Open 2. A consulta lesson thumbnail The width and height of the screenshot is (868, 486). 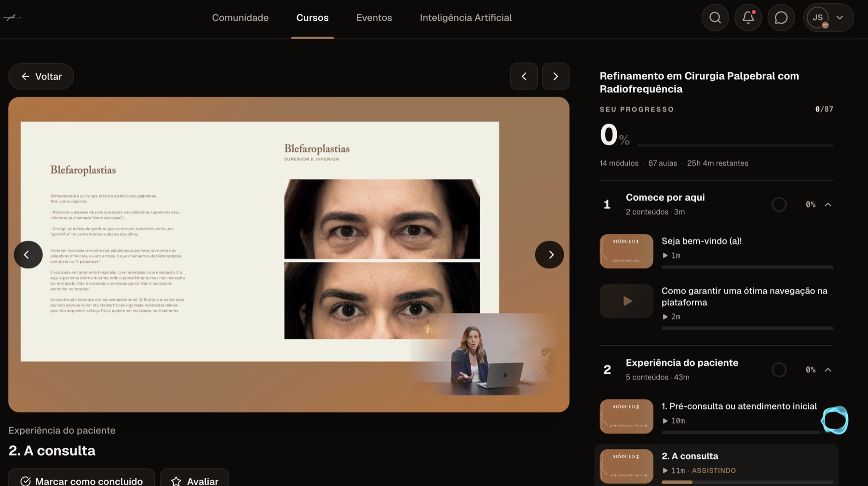[626, 466]
